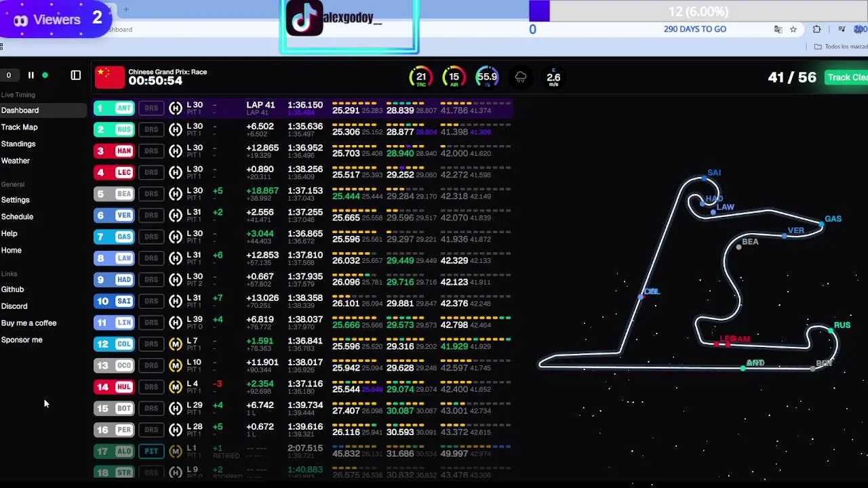This screenshot has width=868, height=488.
Task: Pause the live timing playback
Action: point(31,75)
